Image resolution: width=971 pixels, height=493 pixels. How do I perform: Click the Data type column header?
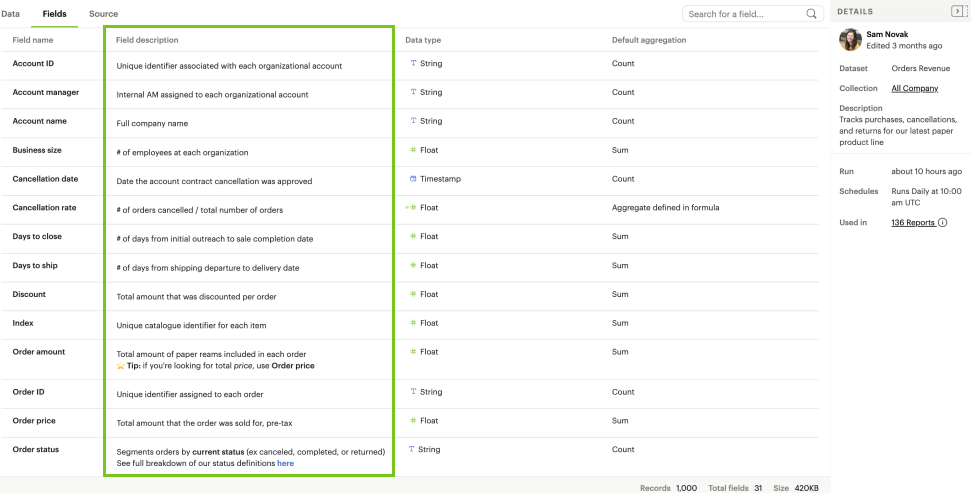tap(423, 40)
